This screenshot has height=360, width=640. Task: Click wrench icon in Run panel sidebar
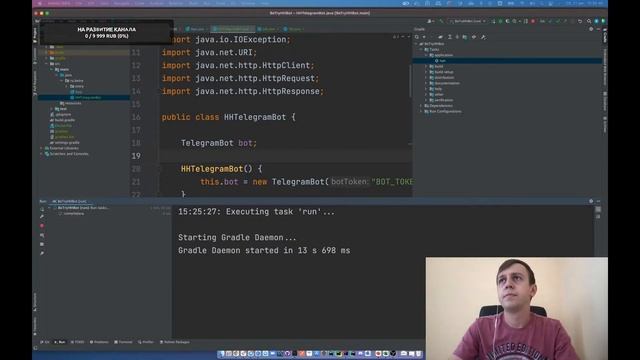click(x=42, y=217)
